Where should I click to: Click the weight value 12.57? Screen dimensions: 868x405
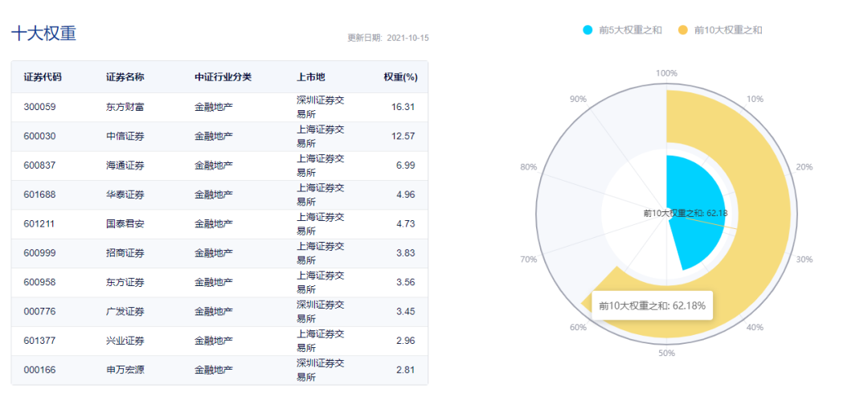pos(403,136)
